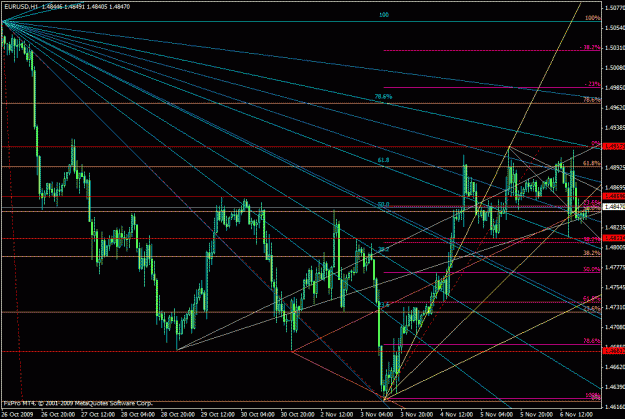The width and height of the screenshot is (625, 419).
Task: Click the magenta "-23%" extension label
Action: [592, 84]
